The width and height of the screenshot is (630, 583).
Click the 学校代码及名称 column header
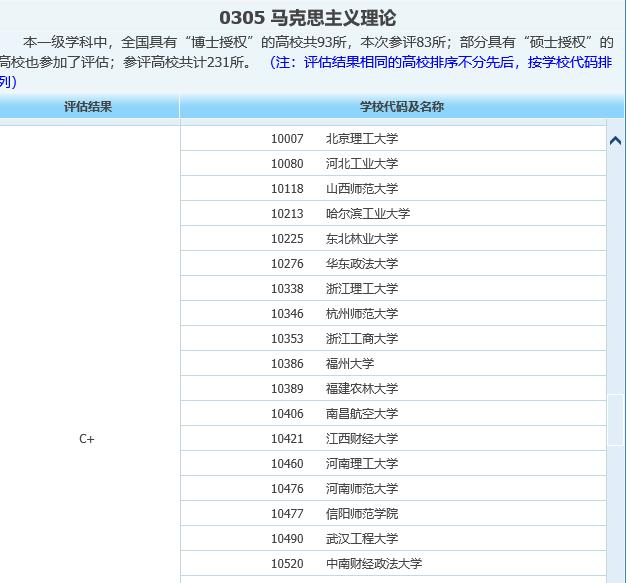click(x=402, y=107)
